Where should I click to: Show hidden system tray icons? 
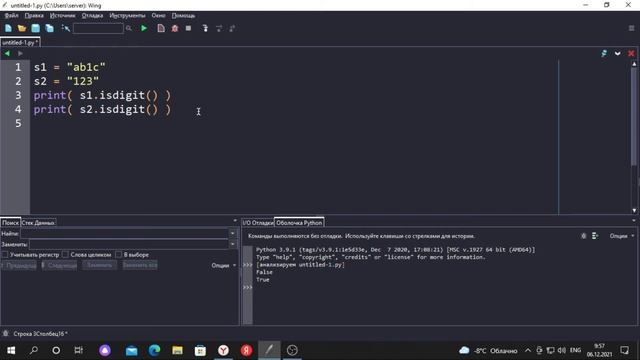coord(528,350)
